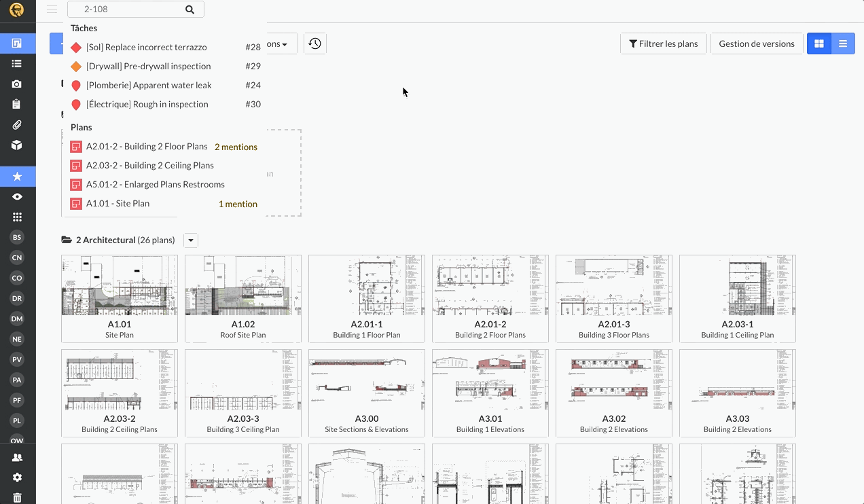Open the A3.00 Site Sections & Elevations thumbnail
Image resolution: width=864 pixels, height=504 pixels.
click(367, 393)
